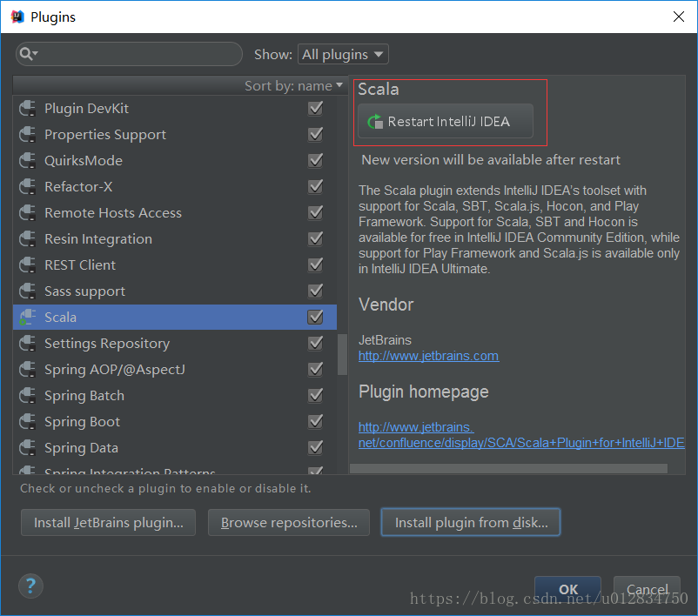The width and height of the screenshot is (698, 616).
Task: Toggle the Resin Integration checkbox
Action: click(x=315, y=239)
